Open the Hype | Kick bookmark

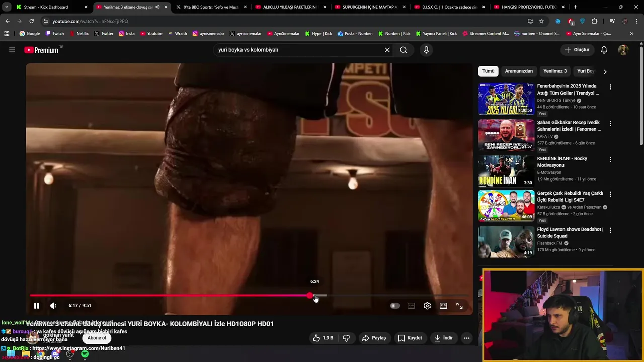(x=318, y=34)
